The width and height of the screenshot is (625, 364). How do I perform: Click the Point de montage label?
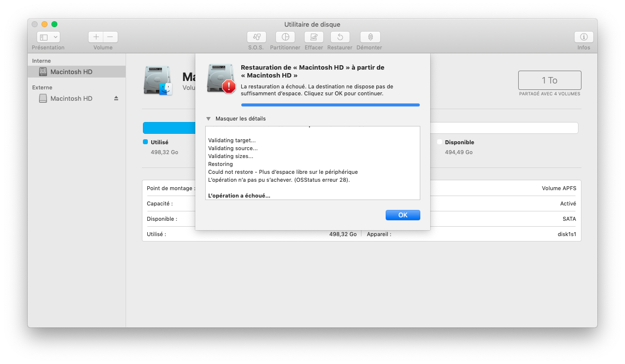tap(171, 188)
